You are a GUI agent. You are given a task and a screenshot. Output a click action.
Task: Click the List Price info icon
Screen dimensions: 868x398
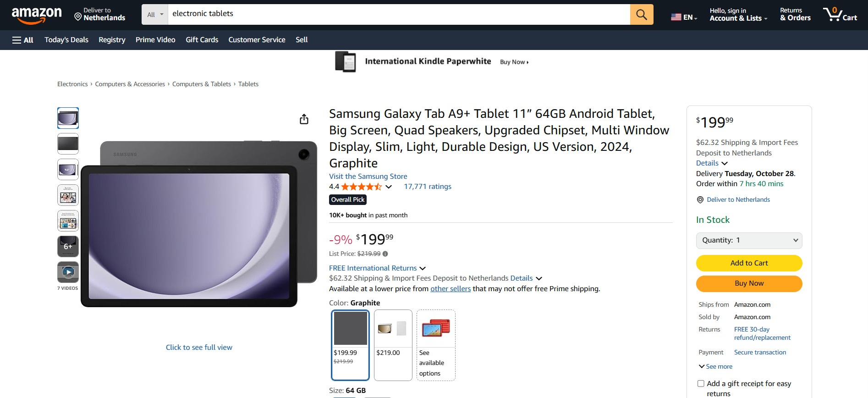[x=385, y=254]
